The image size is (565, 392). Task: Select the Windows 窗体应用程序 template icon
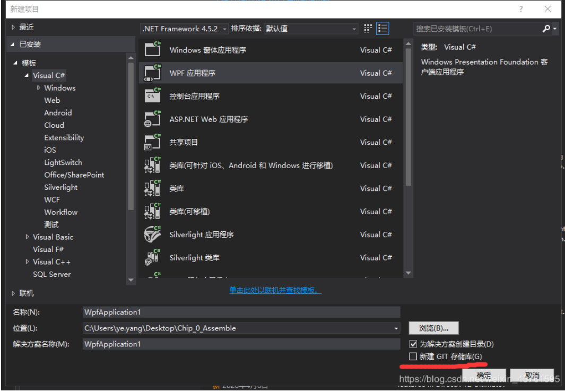pos(152,49)
